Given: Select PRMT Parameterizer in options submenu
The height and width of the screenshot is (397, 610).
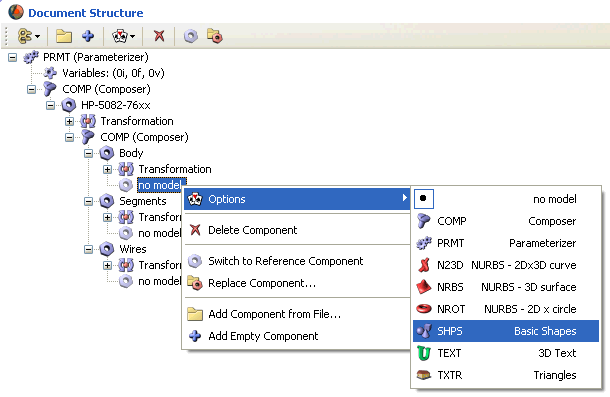Looking at the screenshot, I should 506,243.
